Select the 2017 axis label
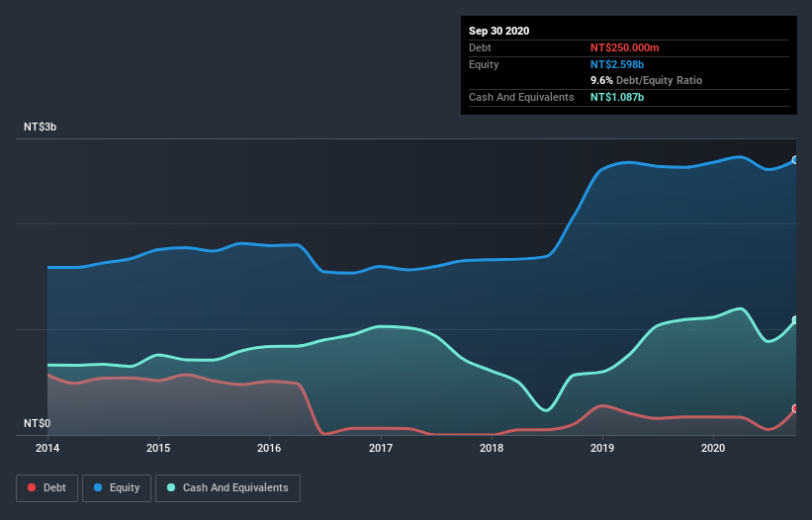 click(x=381, y=448)
